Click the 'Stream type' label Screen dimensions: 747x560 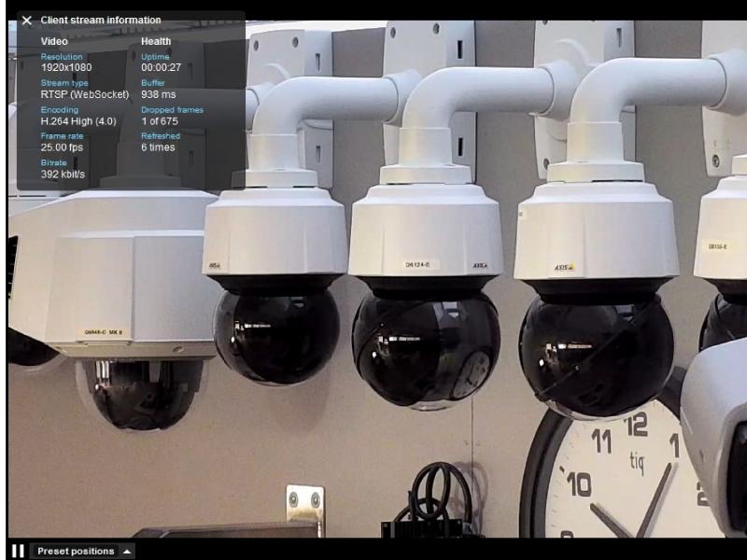pos(64,83)
